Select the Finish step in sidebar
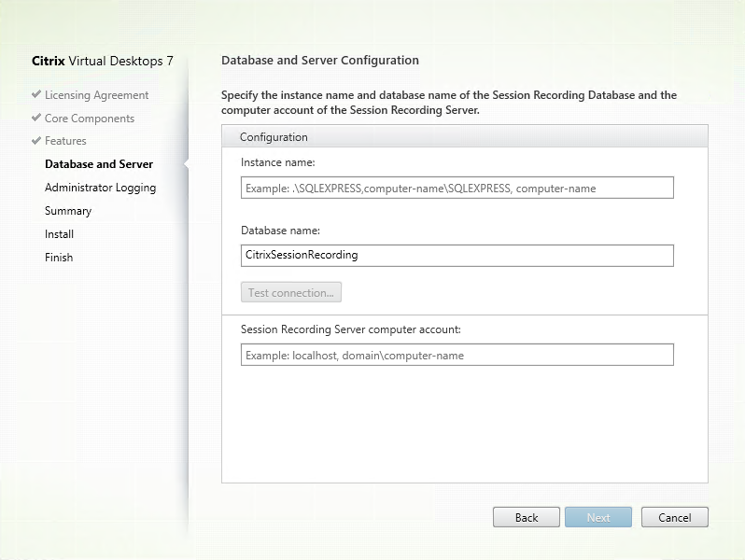Screen dimensions: 745x560 [x=59, y=258]
